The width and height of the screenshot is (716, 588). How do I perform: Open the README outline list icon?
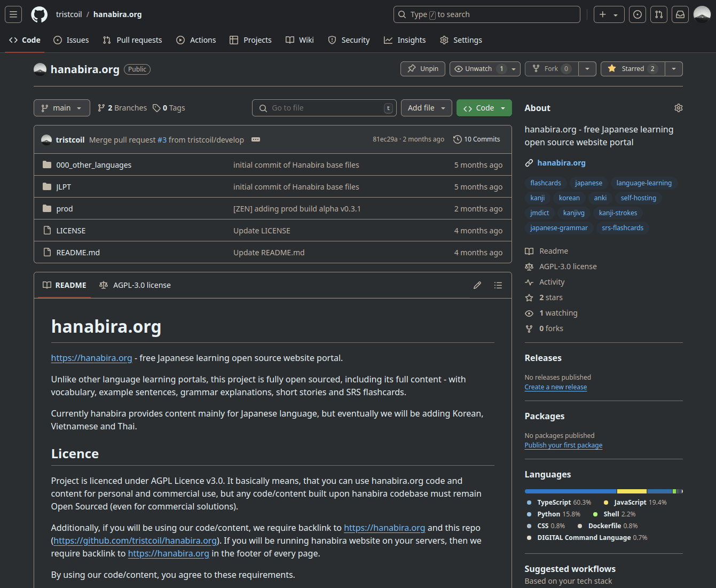498,285
